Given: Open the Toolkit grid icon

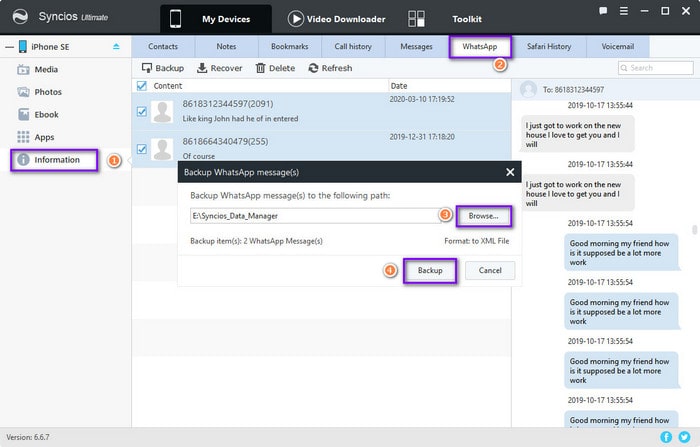Looking at the screenshot, I should point(417,19).
